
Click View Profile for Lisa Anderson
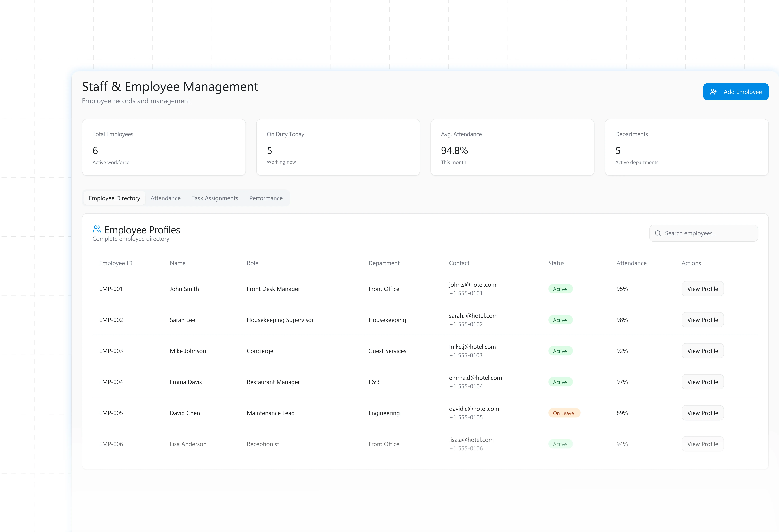[x=702, y=444]
